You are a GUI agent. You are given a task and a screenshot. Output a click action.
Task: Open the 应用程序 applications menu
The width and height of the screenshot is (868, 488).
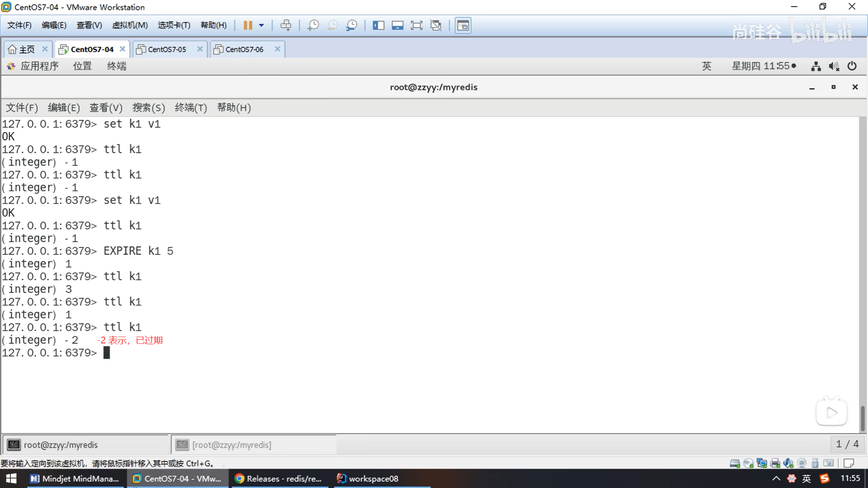[x=39, y=66]
